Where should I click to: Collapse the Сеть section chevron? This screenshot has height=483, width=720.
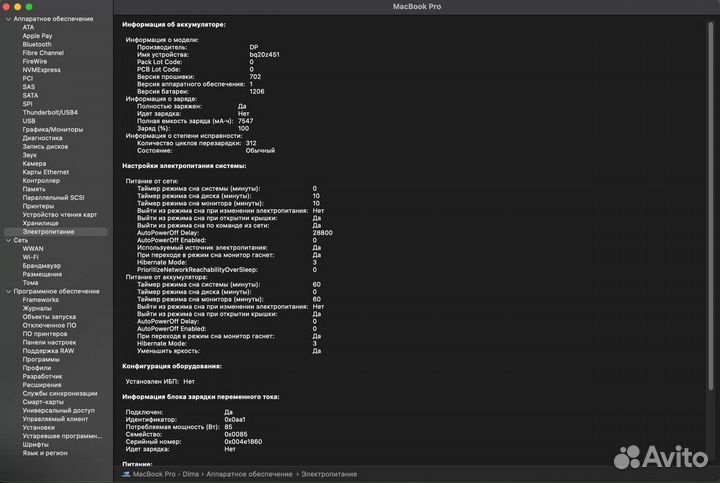click(x=8, y=240)
